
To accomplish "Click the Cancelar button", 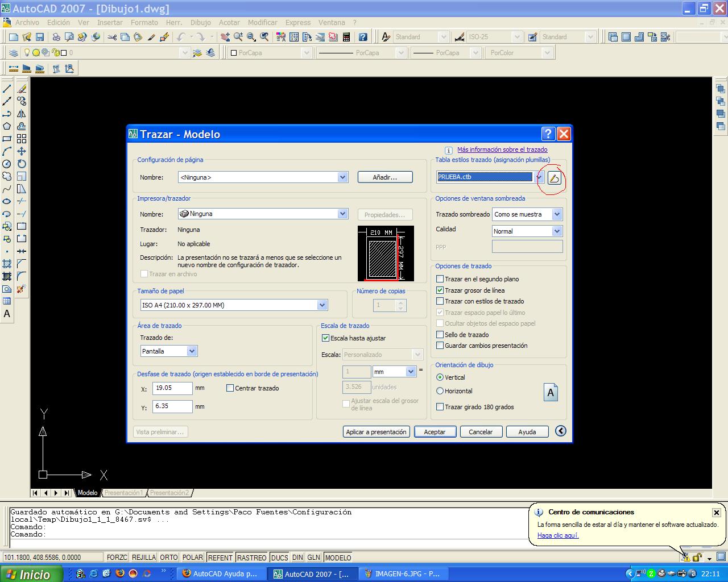I will [481, 432].
